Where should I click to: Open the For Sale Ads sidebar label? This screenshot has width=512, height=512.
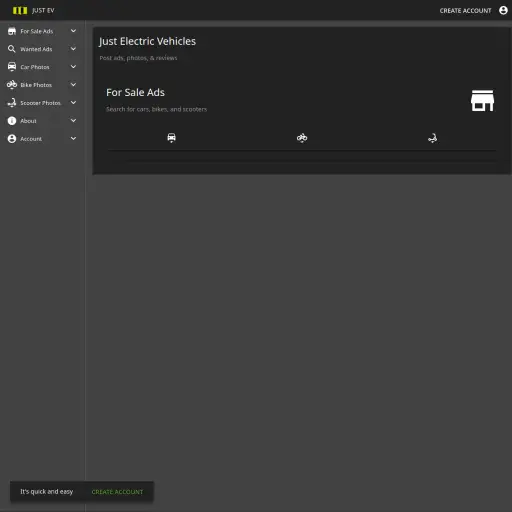coord(37,31)
